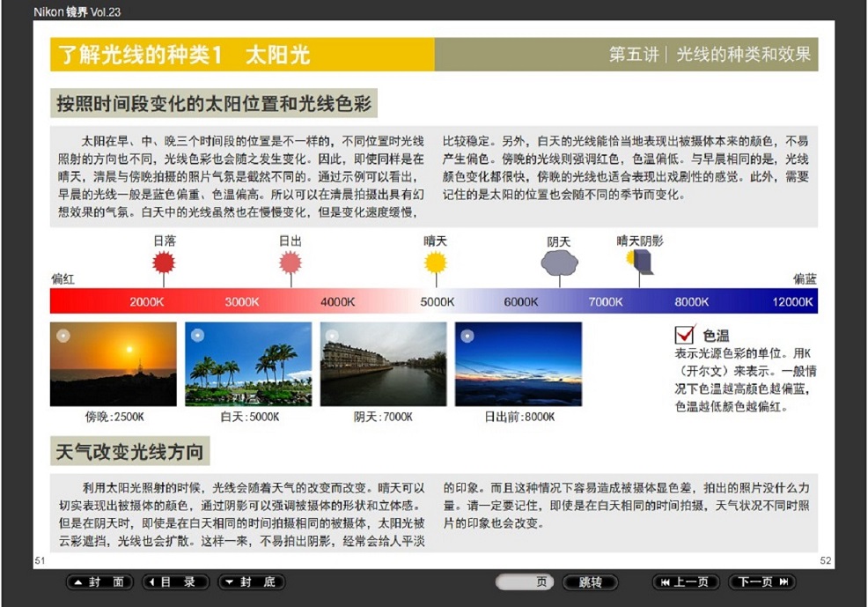Go to the next page (下一页)

coord(761,582)
